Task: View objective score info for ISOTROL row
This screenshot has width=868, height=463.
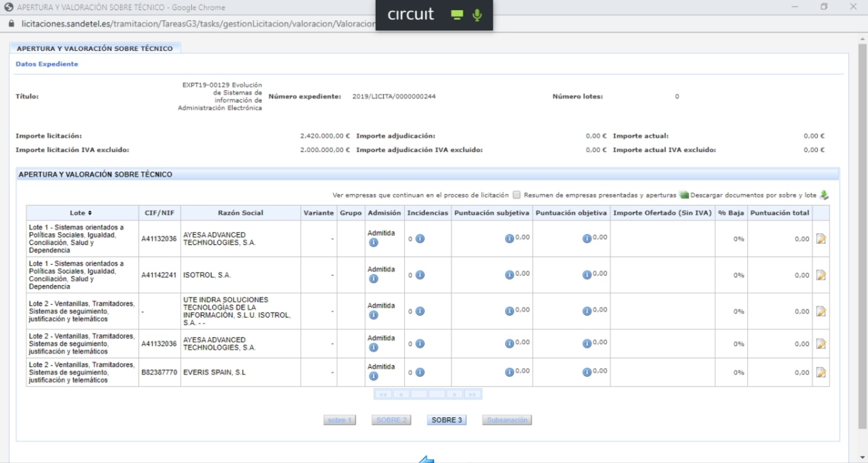Action: (x=587, y=275)
